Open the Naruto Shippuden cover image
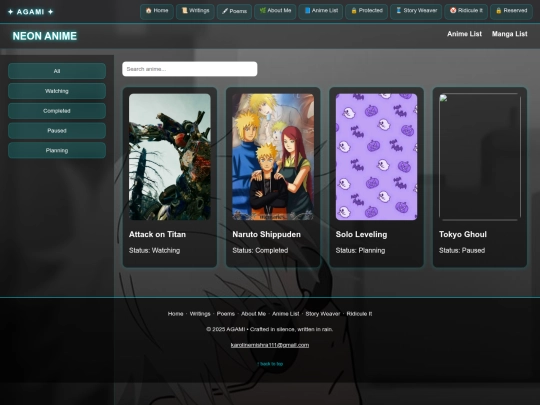Viewport: 540px width, 405px height. point(273,157)
